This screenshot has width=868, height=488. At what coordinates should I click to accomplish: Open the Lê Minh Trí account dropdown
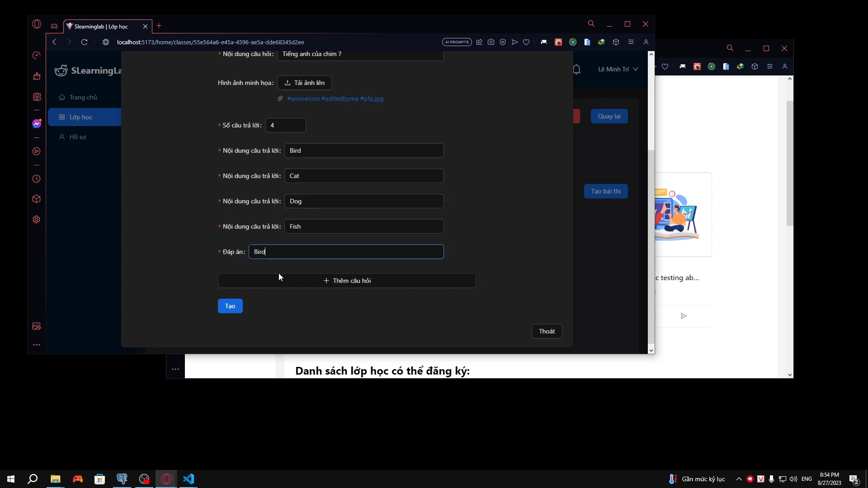pyautogui.click(x=618, y=69)
